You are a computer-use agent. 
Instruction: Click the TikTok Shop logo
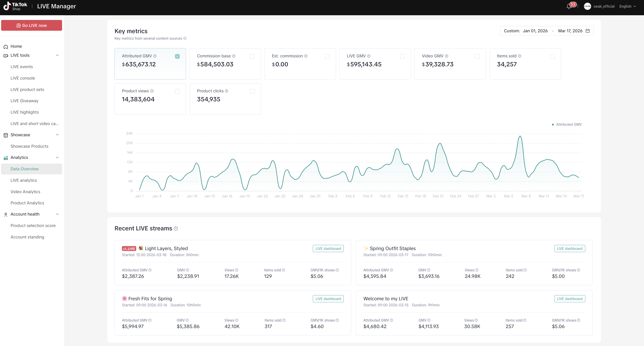click(x=15, y=6)
